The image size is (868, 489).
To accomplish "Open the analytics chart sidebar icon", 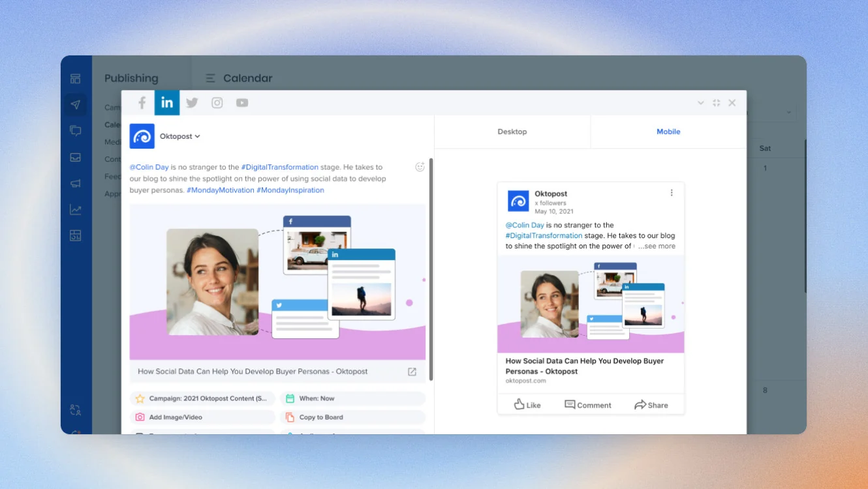I will (x=76, y=209).
